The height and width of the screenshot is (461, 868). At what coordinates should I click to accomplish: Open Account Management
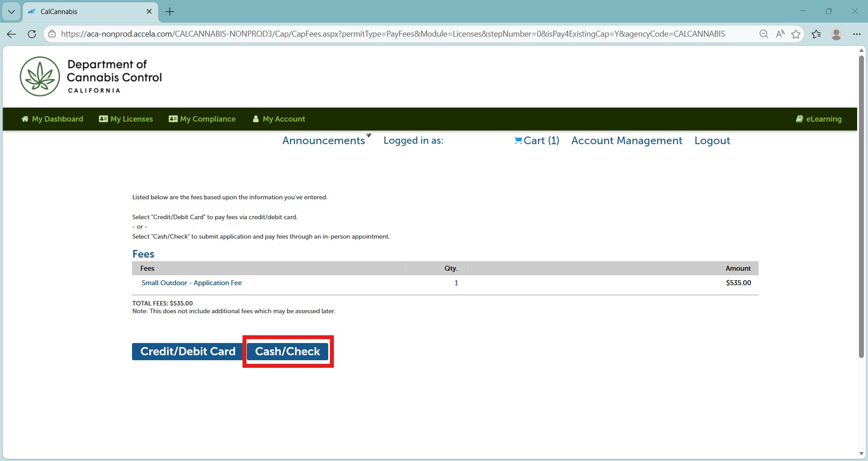(627, 141)
